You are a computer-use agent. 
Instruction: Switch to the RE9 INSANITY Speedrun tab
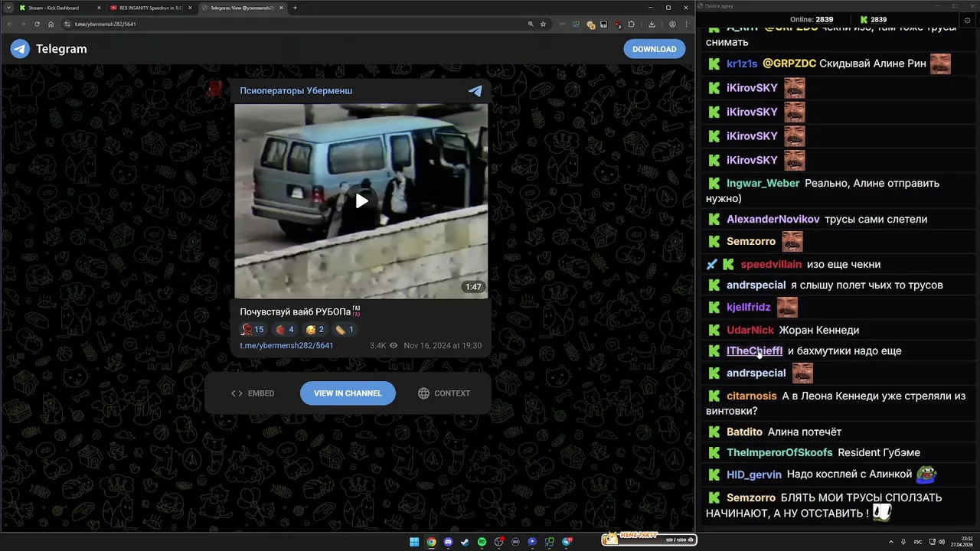pos(150,8)
